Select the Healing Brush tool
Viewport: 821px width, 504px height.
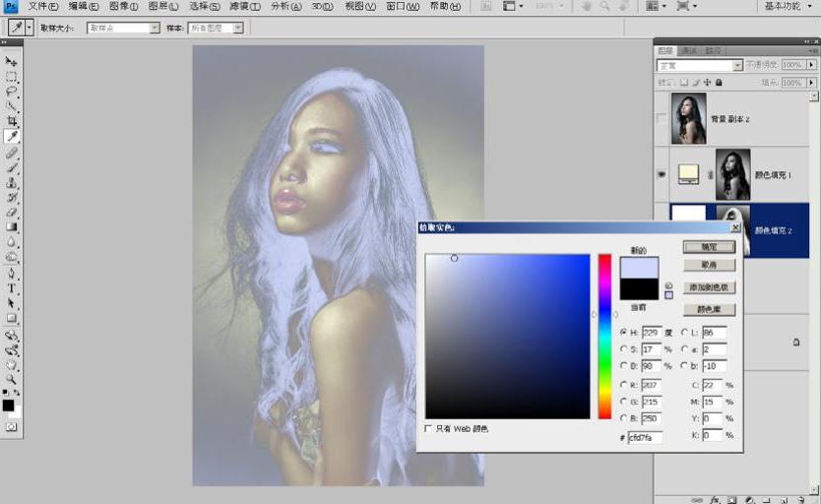pos(11,153)
